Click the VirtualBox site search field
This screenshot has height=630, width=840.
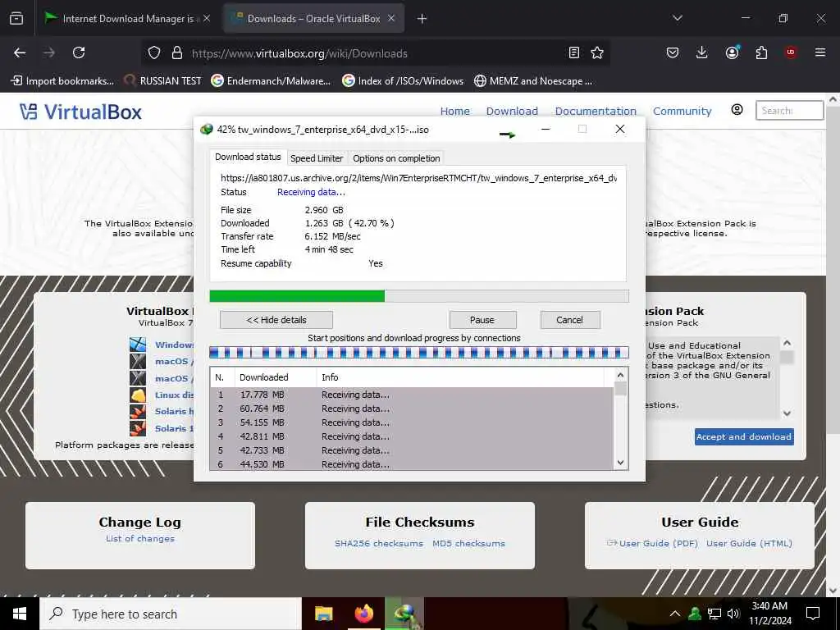789,111
